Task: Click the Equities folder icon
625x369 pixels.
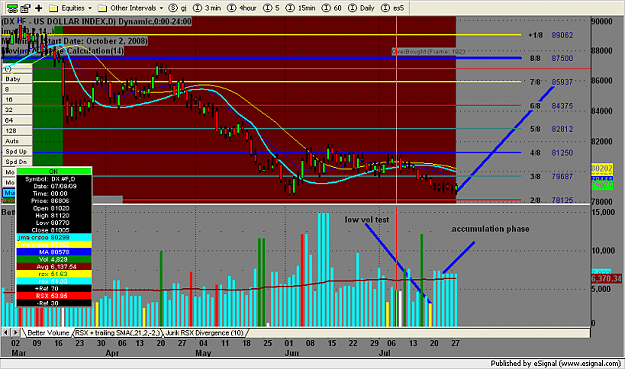Action: point(54,8)
